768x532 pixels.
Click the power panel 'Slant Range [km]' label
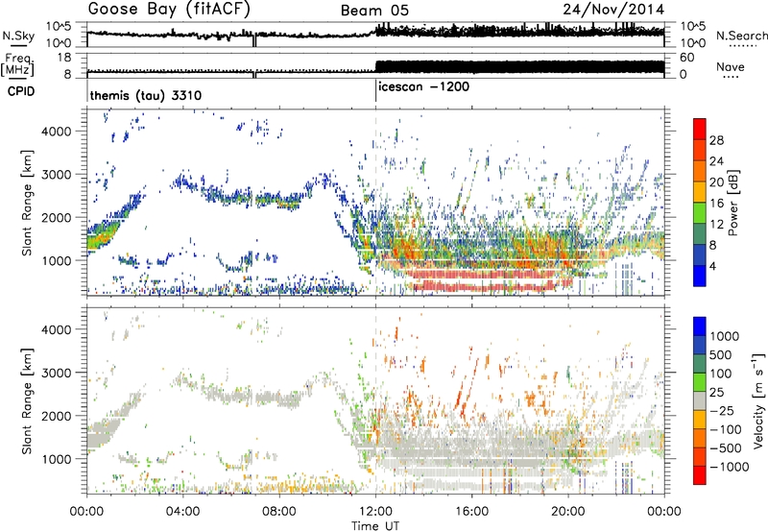[27, 203]
